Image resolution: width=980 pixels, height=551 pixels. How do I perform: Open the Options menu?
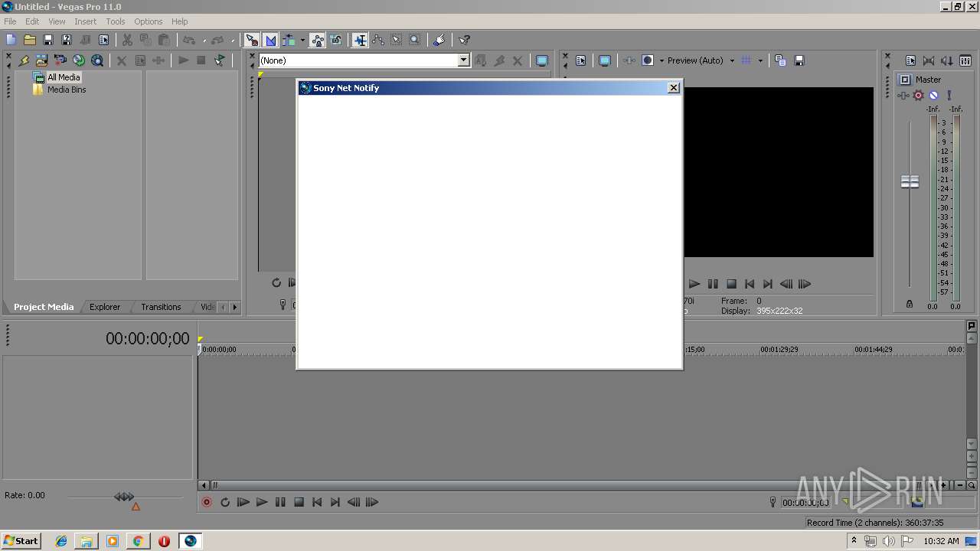[149, 21]
